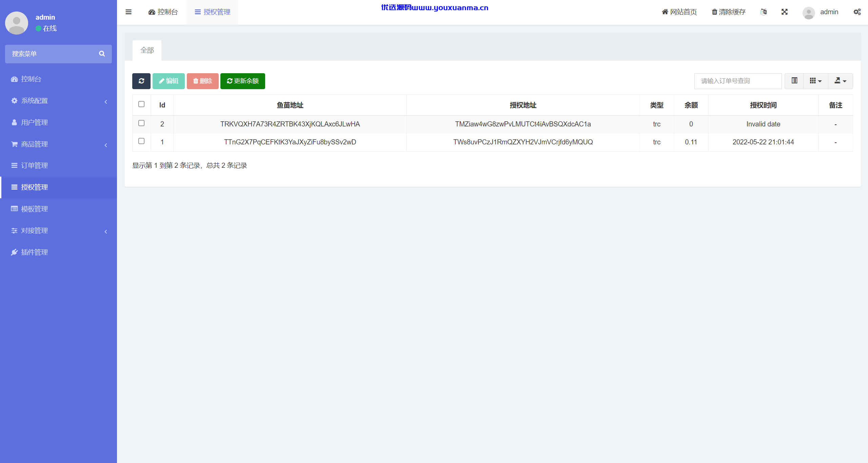Click the admin avatar in sidebar

click(17, 23)
